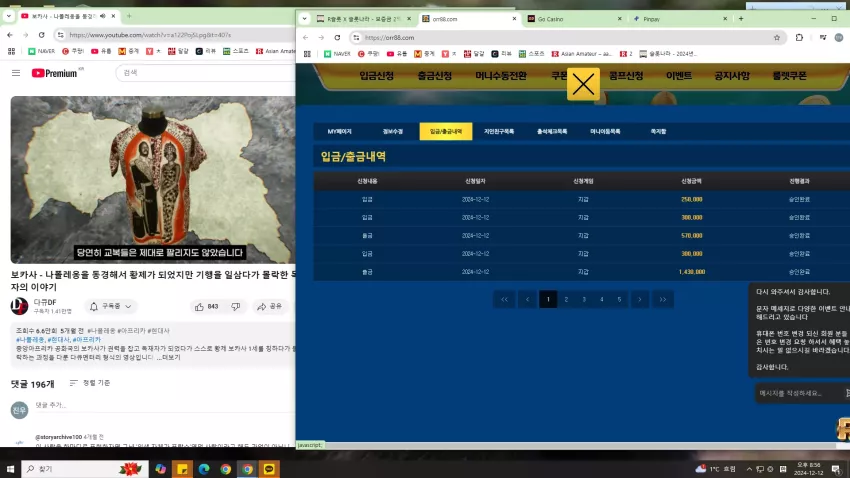Switch to the 지인친구목록 tab

pyautogui.click(x=499, y=132)
